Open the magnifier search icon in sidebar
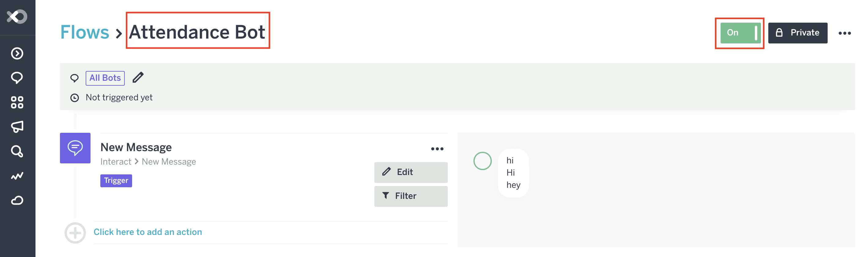The width and height of the screenshot is (868, 257). coord(17,151)
